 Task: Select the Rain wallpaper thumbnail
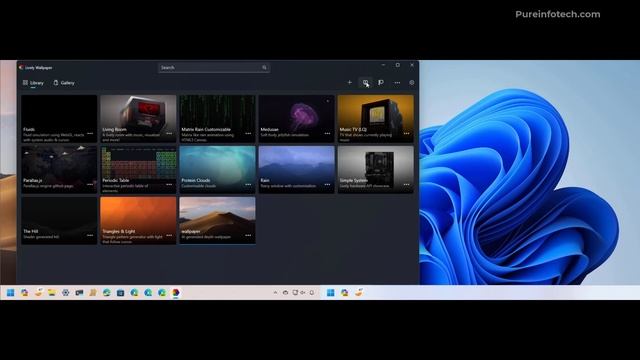point(297,170)
